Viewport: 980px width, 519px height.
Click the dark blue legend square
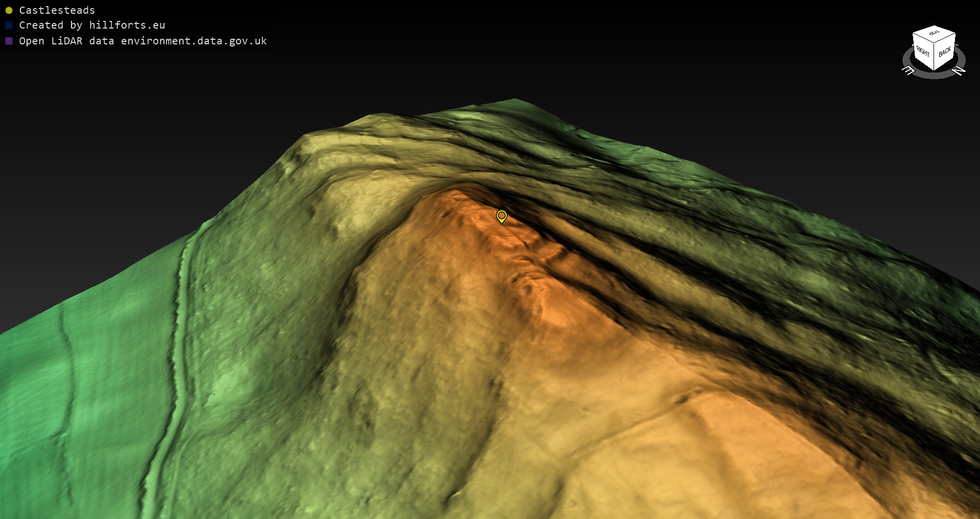(9, 25)
